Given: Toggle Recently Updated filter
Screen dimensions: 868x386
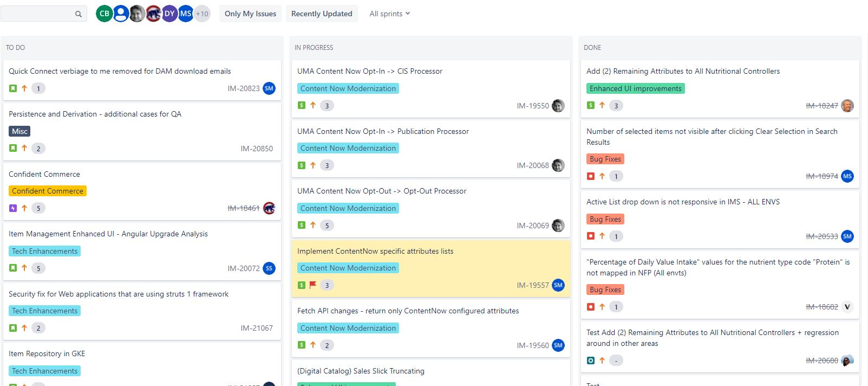Looking at the screenshot, I should [322, 14].
